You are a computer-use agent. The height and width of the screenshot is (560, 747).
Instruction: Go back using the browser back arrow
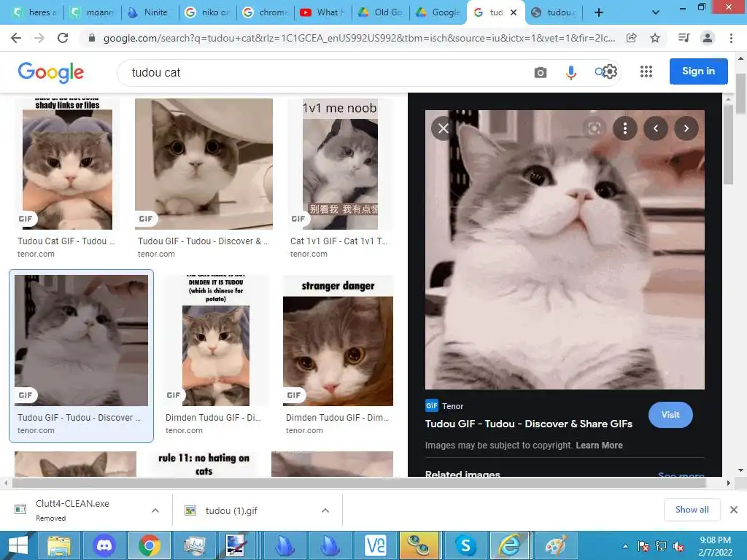(x=16, y=38)
